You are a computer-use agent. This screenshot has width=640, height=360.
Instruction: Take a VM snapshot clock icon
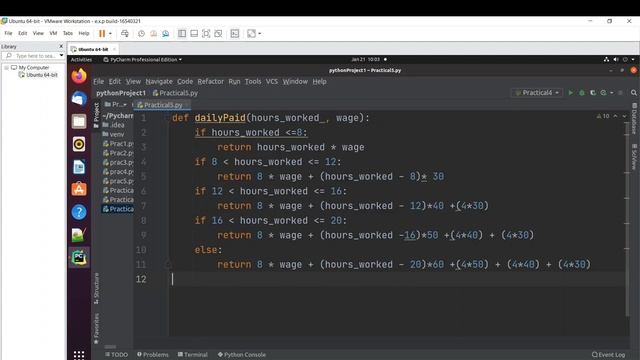click(141, 33)
